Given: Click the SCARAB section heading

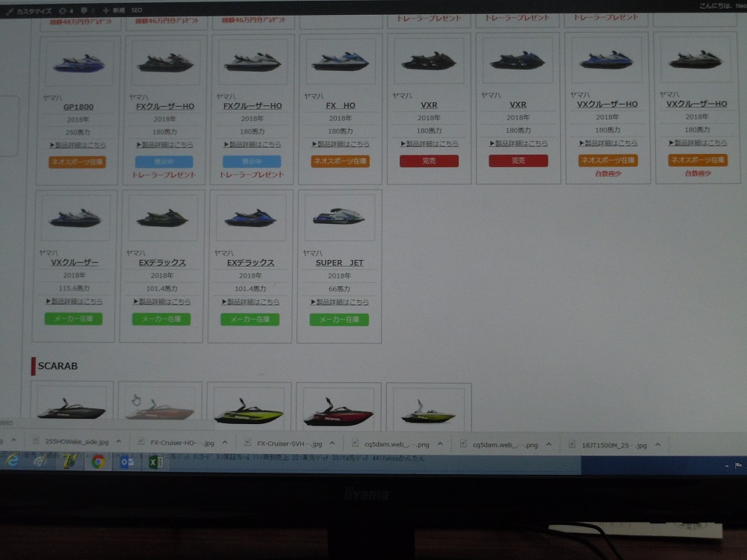Looking at the screenshot, I should pos(58,366).
